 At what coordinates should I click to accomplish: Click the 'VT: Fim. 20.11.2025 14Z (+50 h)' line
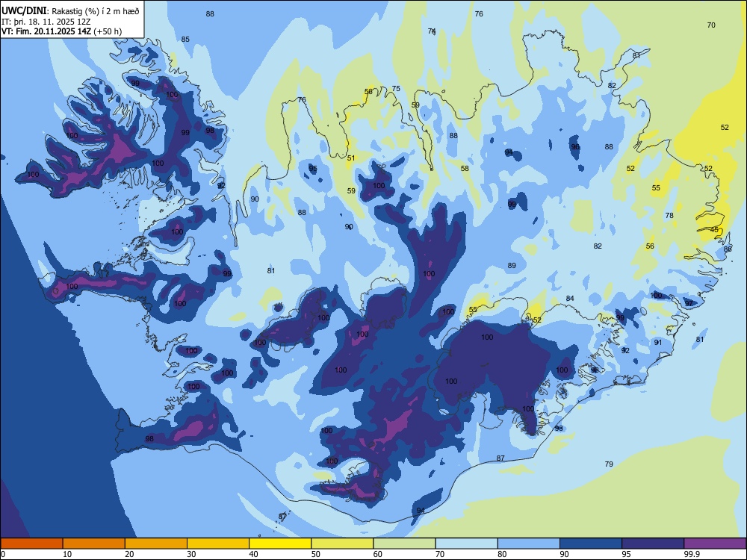point(61,31)
